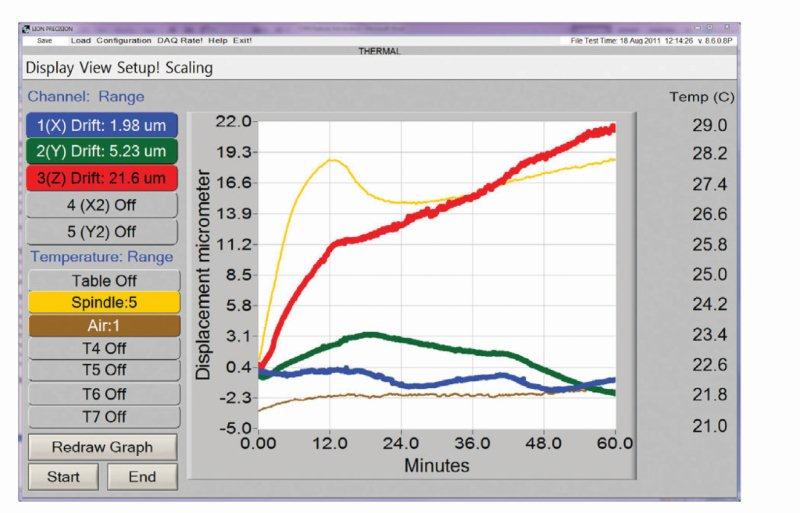Click the yellow Spindle:5 temperature button
The image size is (800, 513).
[x=104, y=302]
